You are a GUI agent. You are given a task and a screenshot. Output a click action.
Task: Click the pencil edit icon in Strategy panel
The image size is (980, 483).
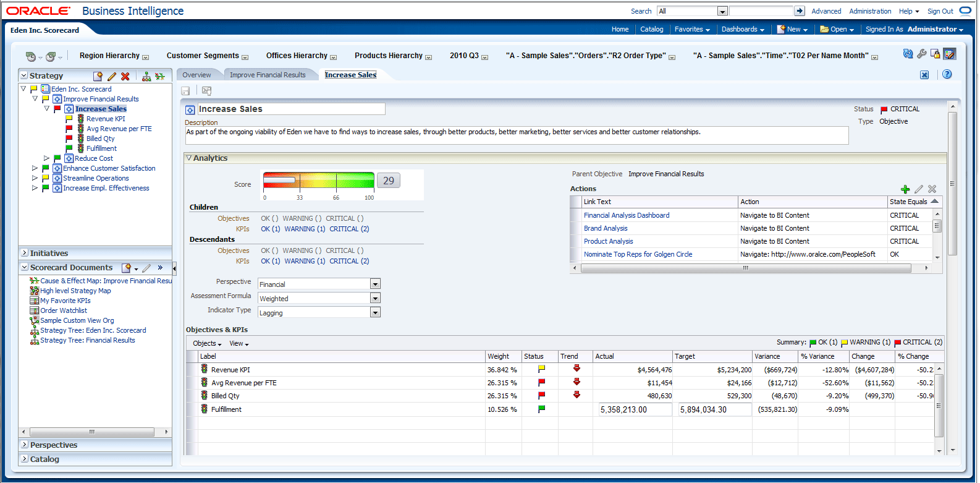coord(112,76)
